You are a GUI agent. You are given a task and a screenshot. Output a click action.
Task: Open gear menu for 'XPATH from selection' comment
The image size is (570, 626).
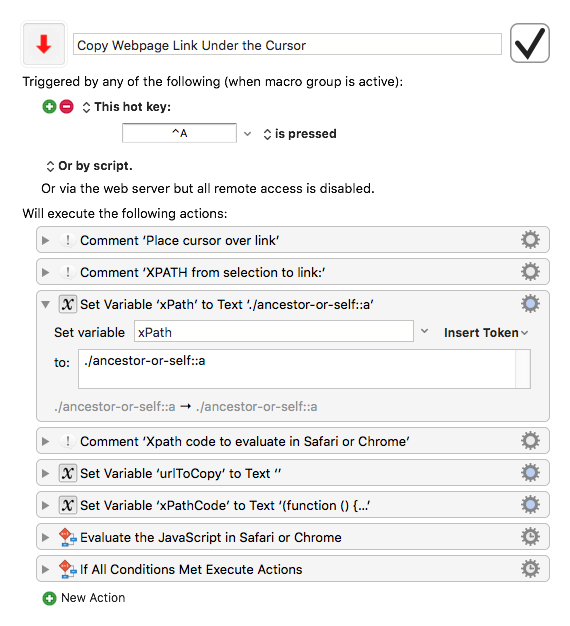[530, 272]
